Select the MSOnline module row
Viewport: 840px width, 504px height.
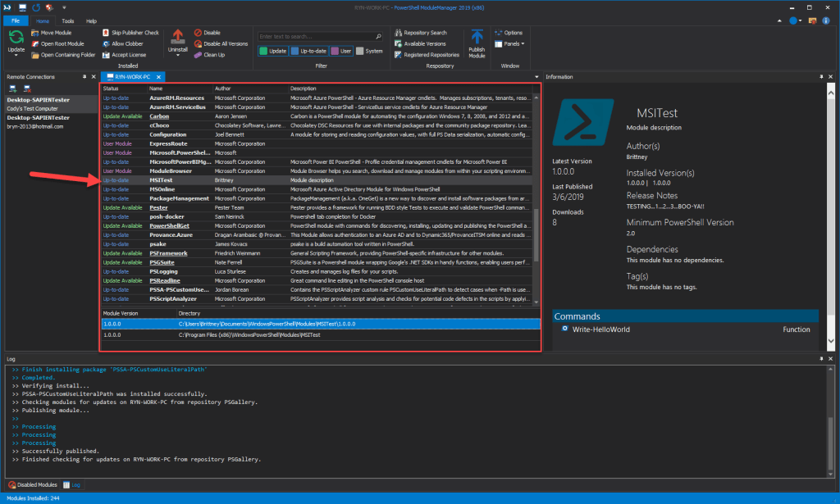click(x=317, y=189)
